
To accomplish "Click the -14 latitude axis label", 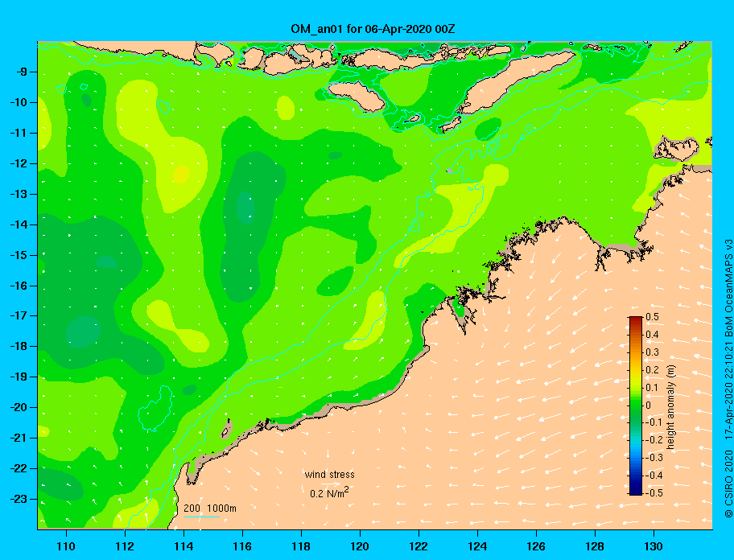I will point(19,224).
